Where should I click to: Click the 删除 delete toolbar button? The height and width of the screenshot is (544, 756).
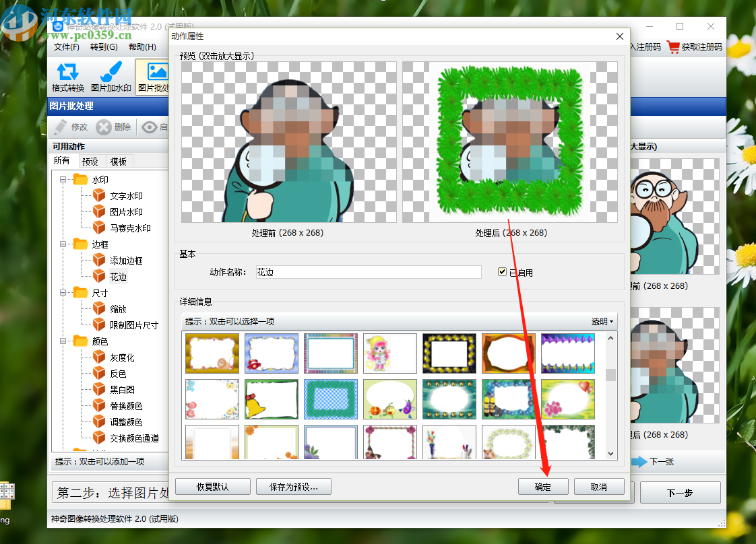114,127
